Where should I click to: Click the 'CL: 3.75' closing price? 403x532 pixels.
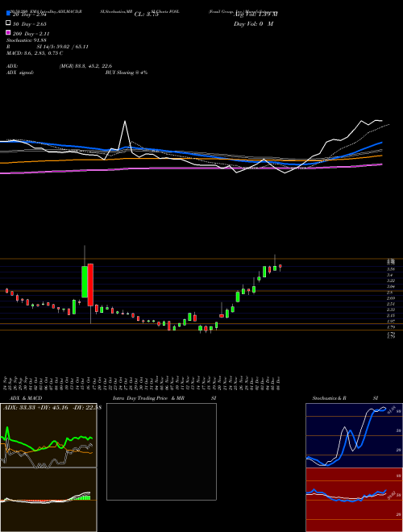point(147,15)
